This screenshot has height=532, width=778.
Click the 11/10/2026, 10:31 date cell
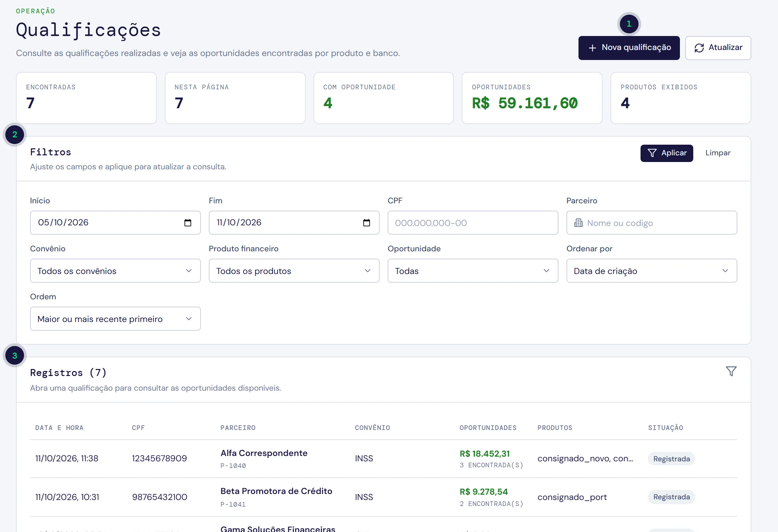pos(67,497)
